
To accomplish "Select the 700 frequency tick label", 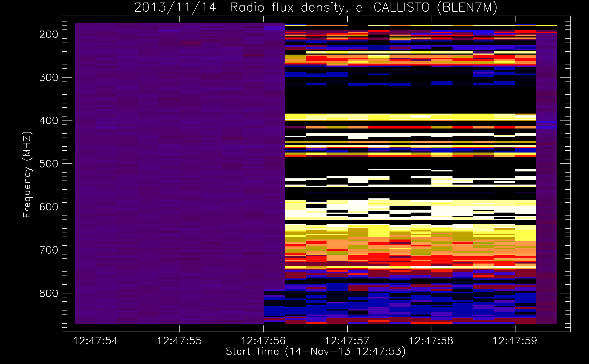I will [x=49, y=250].
